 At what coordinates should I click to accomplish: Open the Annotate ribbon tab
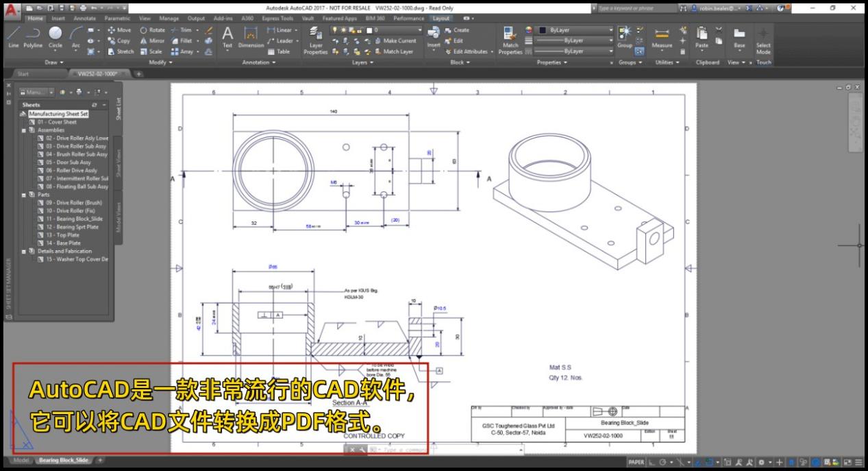(85, 19)
